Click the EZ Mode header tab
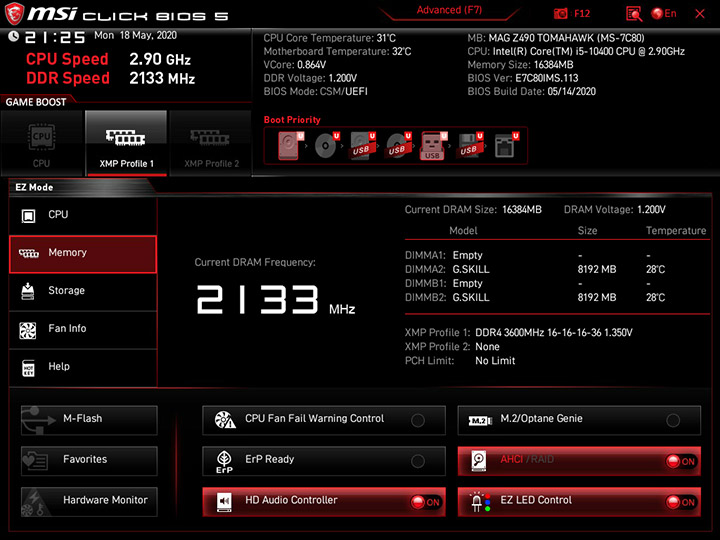The width and height of the screenshot is (720, 540). pos(34,187)
